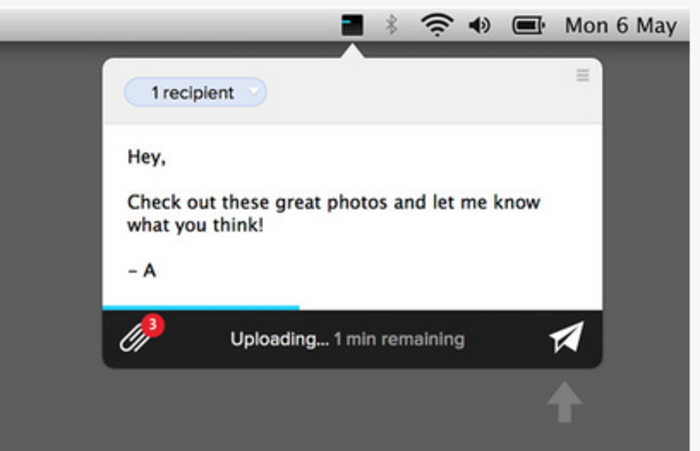Click the blue upload progress bar
Image resolution: width=700 pixels, height=451 pixels.
coord(200,307)
